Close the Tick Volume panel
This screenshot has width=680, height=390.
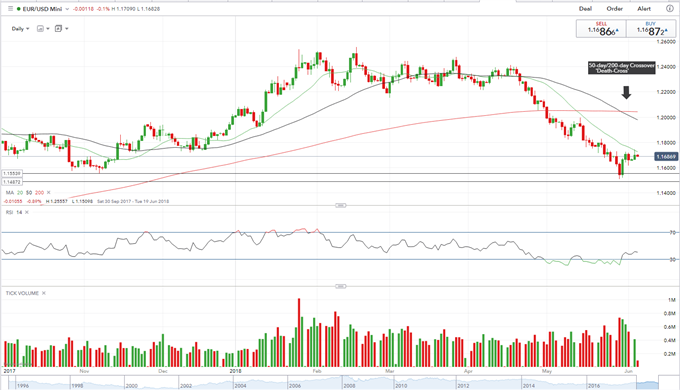[x=44, y=293]
